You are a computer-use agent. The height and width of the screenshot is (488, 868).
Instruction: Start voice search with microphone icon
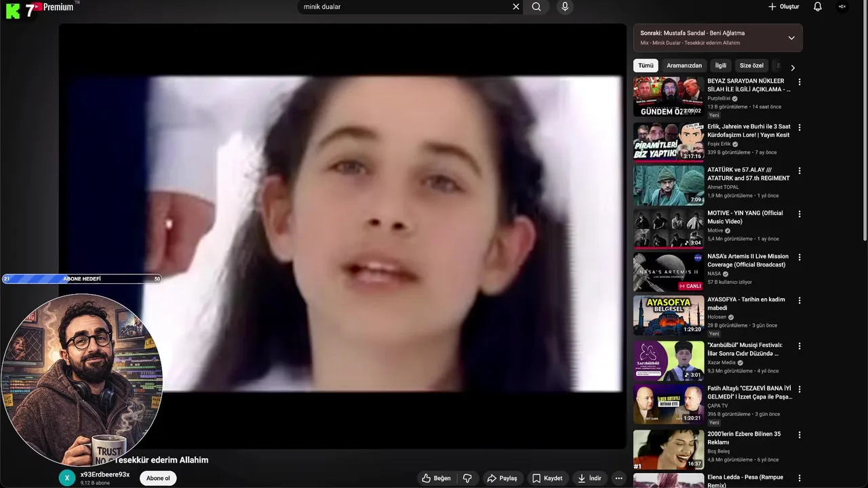point(565,7)
